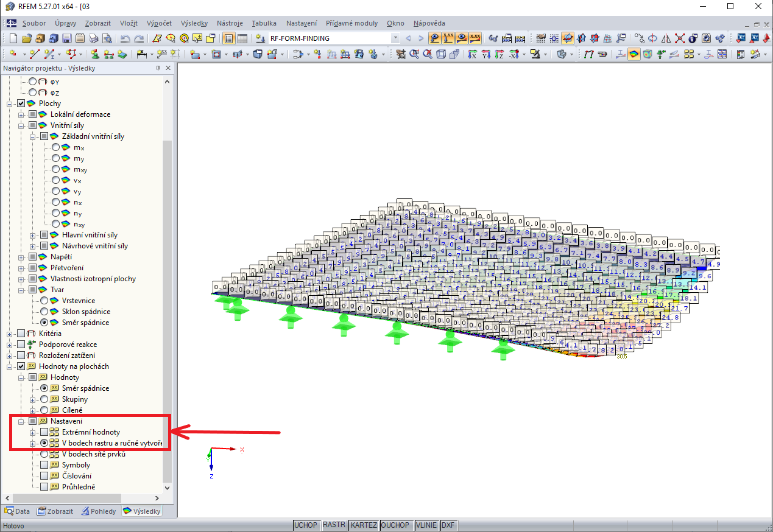Enable the Průhledně checkbox

(x=44, y=487)
